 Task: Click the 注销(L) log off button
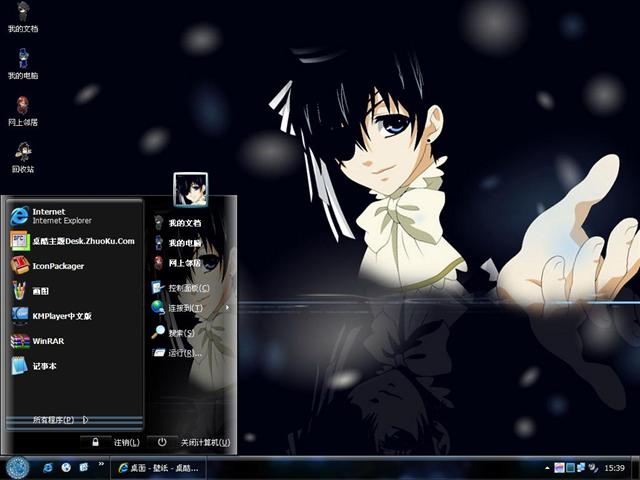coord(116,442)
